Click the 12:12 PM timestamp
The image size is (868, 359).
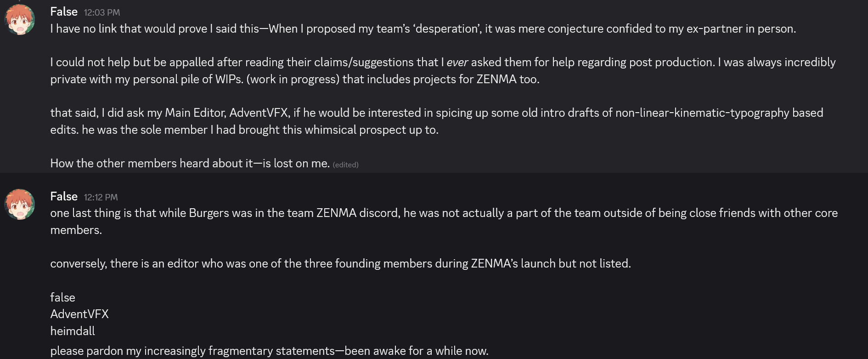coord(101,197)
